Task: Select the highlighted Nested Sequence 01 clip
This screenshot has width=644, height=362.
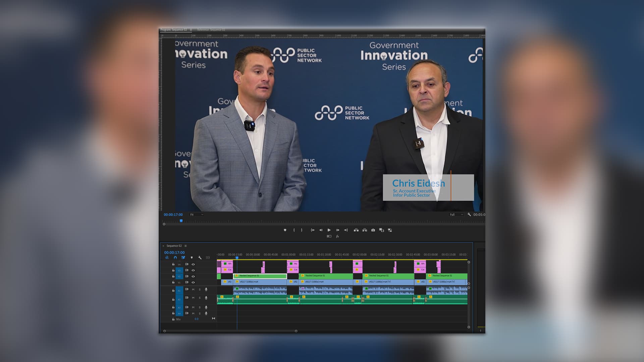Action: tap(260, 276)
